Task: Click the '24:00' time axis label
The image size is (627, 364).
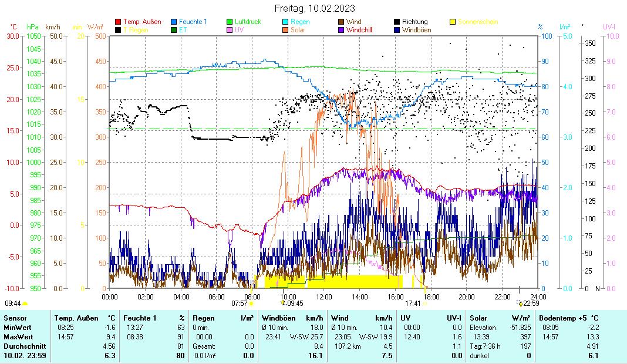Action: coord(538,297)
